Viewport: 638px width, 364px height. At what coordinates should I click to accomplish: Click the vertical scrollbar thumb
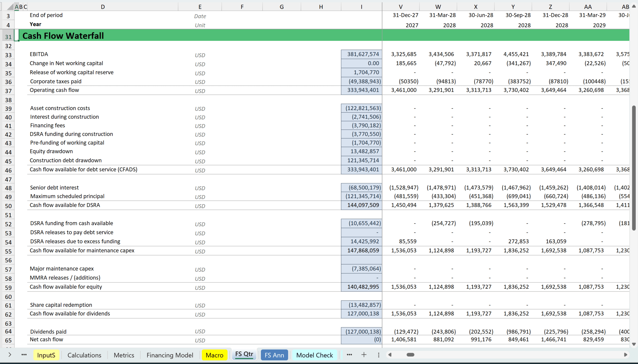(634, 167)
